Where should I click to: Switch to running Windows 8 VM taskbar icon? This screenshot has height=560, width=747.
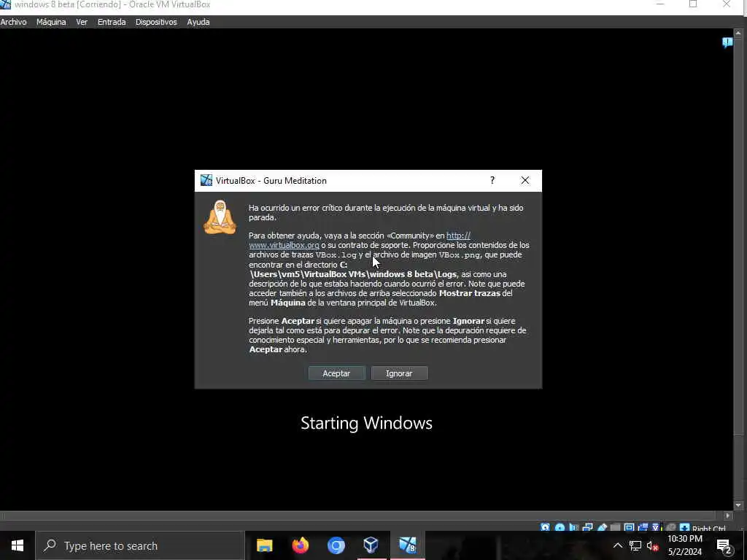pos(407,545)
